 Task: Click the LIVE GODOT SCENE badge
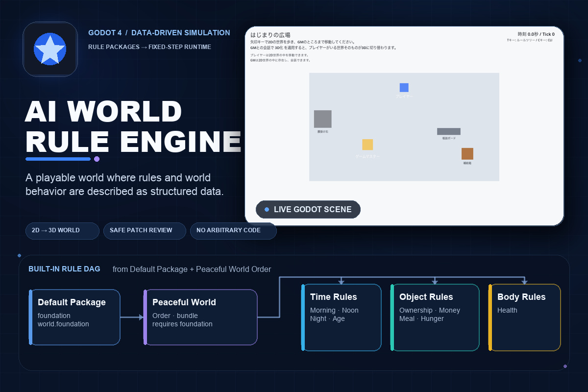(308, 210)
